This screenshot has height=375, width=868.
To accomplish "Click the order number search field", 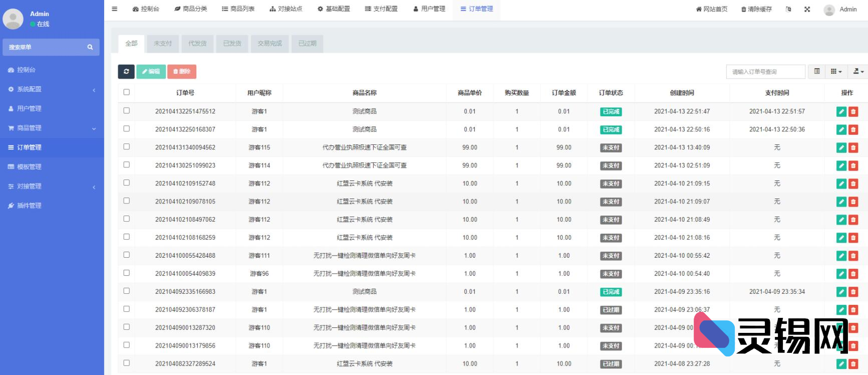I will (x=765, y=72).
